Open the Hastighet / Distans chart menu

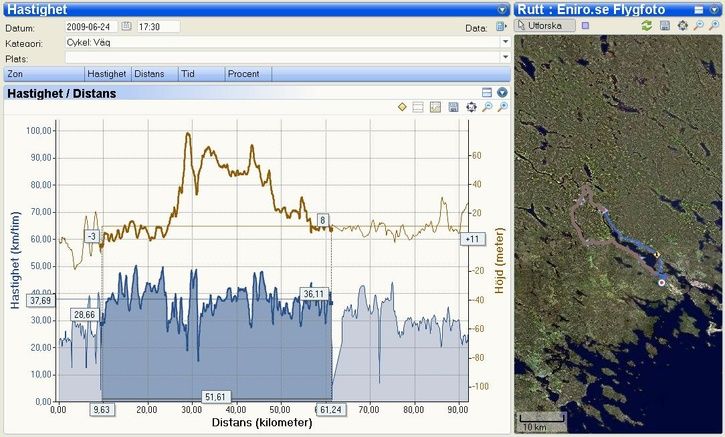point(503,92)
